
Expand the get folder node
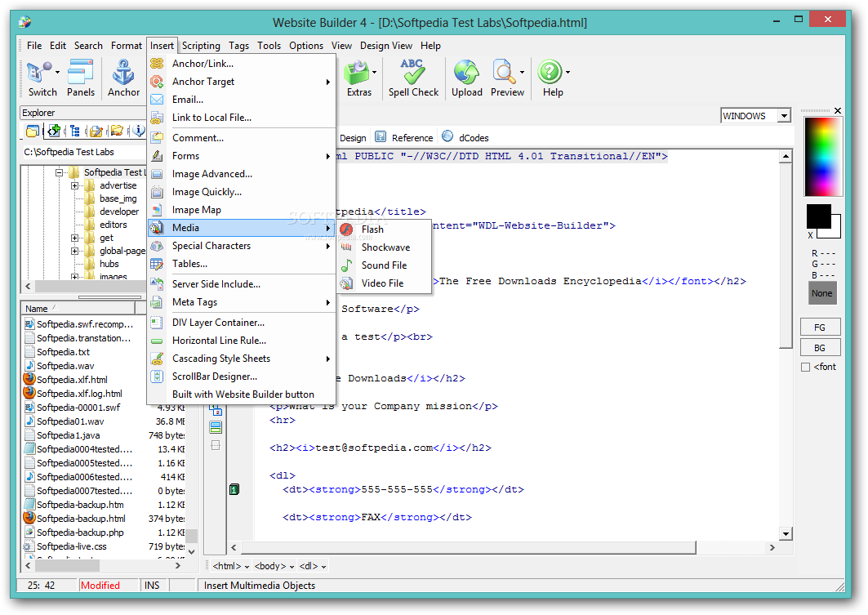tap(75, 238)
